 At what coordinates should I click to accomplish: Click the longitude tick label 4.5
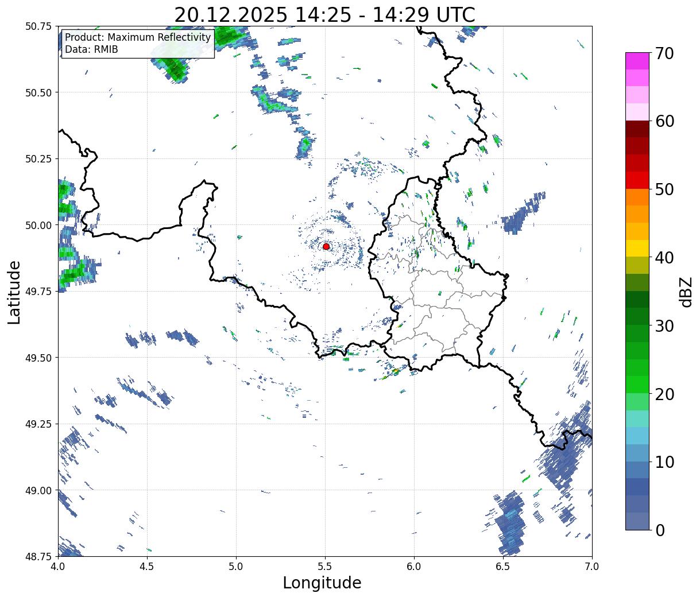(147, 566)
